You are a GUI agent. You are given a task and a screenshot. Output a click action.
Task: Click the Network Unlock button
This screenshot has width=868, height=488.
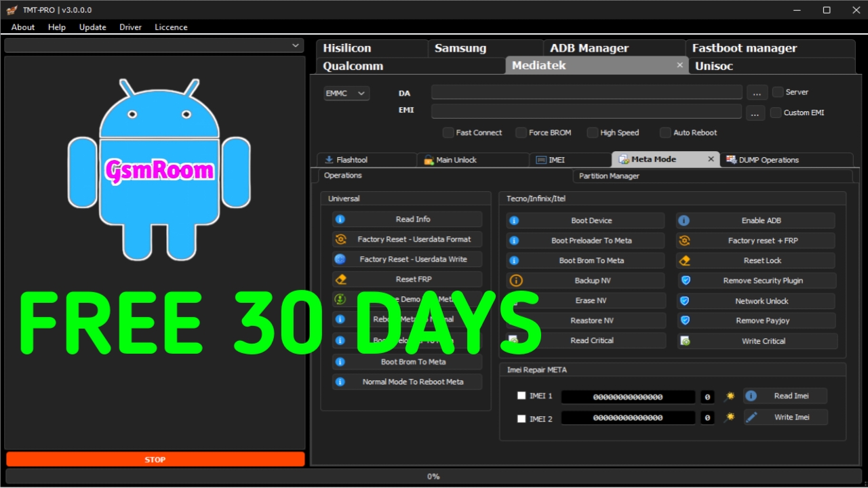(x=762, y=301)
